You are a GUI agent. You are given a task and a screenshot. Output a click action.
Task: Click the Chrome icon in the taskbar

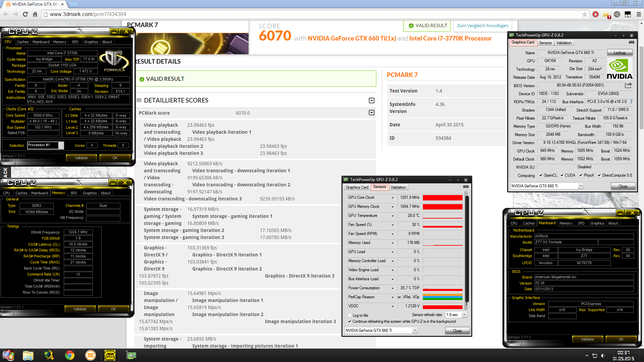(x=70, y=355)
